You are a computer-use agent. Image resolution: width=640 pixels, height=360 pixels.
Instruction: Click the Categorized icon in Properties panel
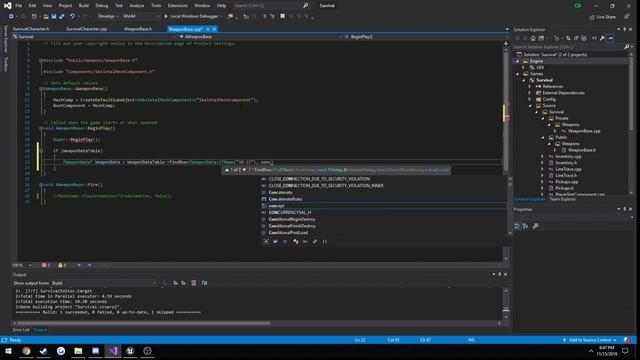[517, 226]
